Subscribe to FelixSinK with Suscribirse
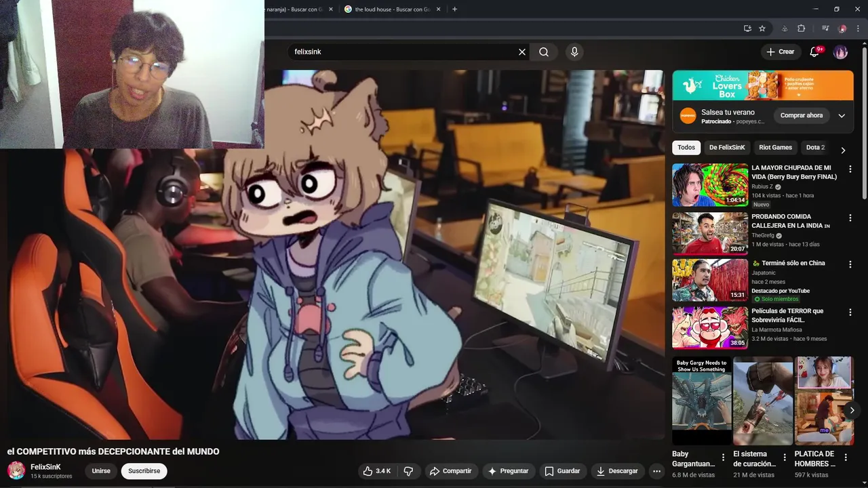The height and width of the screenshot is (488, 868). click(x=144, y=471)
